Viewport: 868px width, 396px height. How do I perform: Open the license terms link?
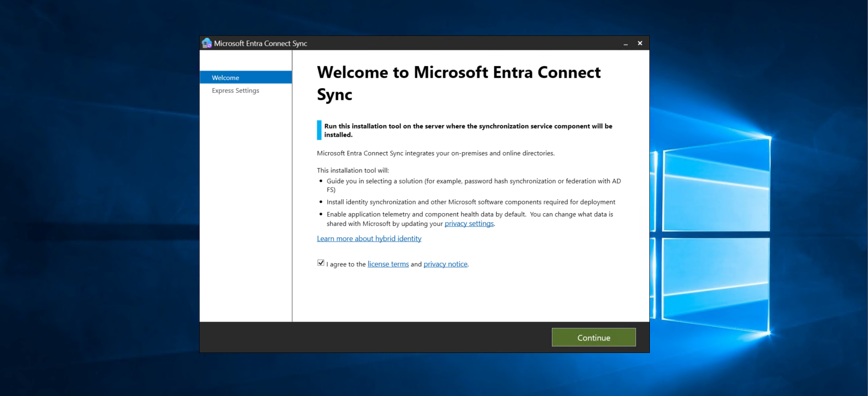(x=388, y=264)
